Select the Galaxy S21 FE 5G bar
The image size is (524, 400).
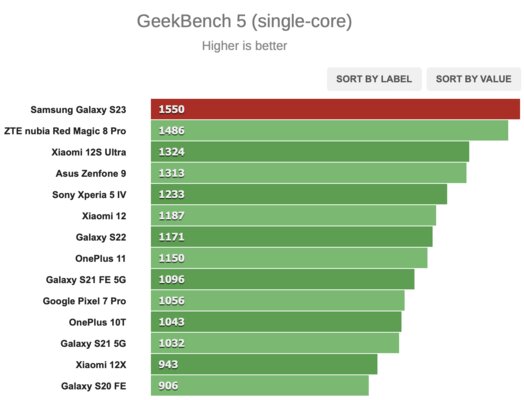[282, 279]
